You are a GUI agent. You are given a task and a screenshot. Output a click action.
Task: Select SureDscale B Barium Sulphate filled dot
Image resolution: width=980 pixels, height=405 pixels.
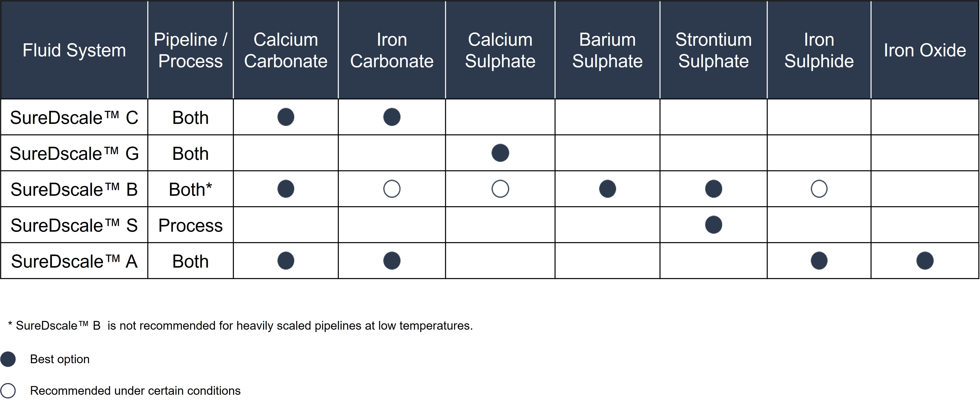(608, 189)
